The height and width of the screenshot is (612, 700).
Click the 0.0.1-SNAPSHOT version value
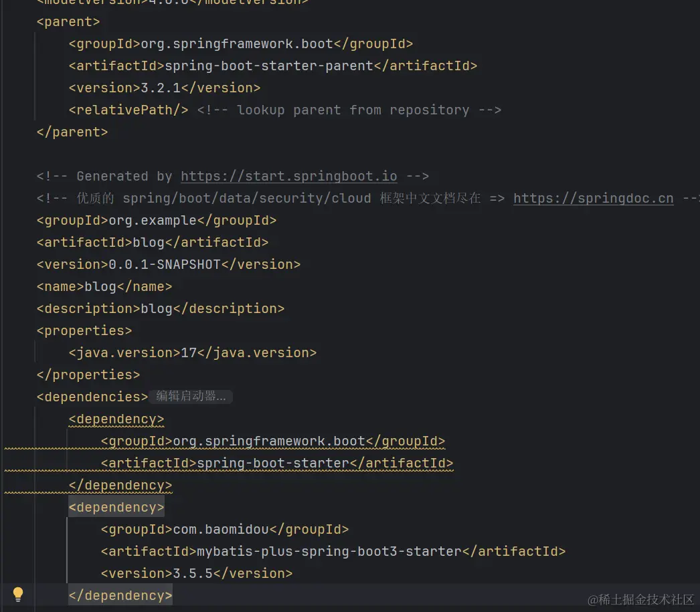pyautogui.click(x=165, y=264)
